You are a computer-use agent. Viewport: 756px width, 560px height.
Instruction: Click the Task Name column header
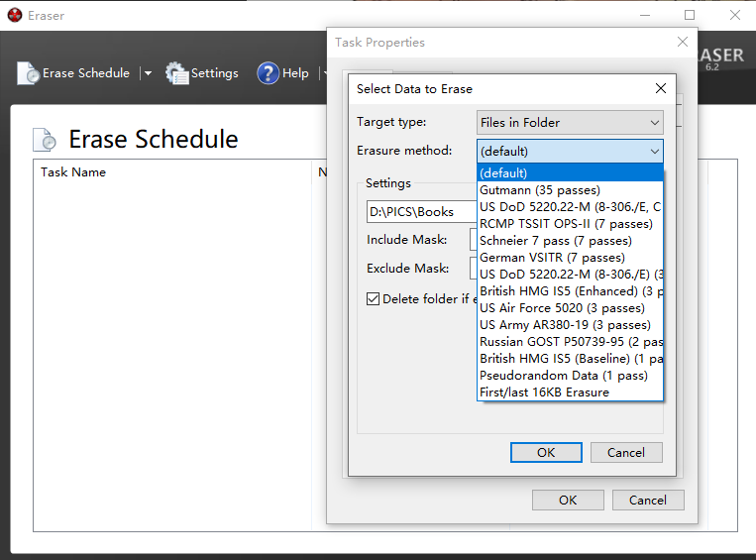pos(73,172)
